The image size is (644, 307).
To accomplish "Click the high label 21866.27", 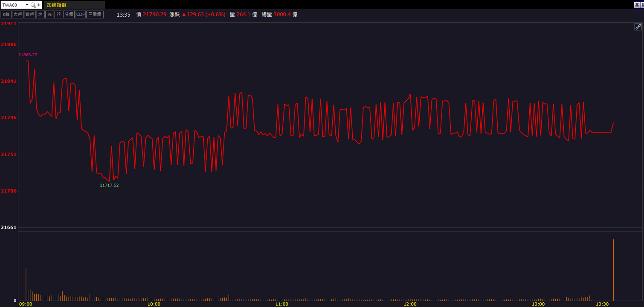I will (x=28, y=55).
